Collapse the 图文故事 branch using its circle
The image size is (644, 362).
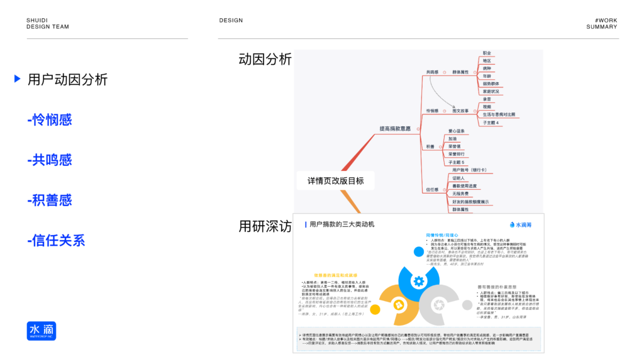click(x=474, y=111)
